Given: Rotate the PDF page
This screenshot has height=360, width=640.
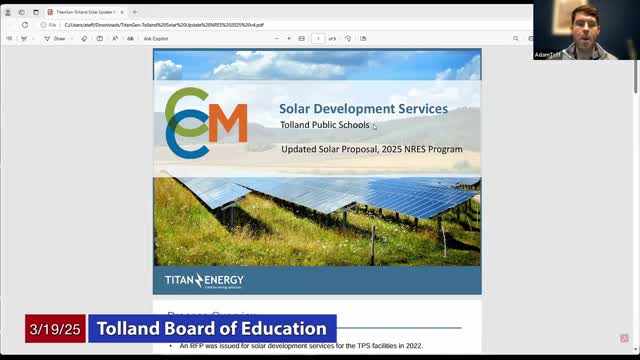Looking at the screenshot, I should [348, 38].
